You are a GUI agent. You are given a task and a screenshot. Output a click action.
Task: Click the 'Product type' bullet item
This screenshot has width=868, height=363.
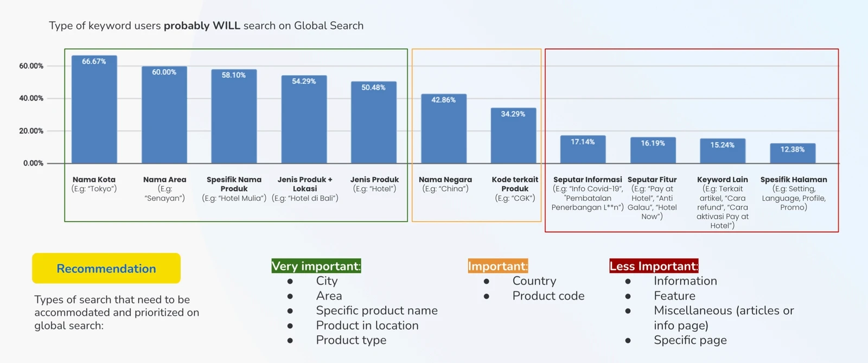(352, 340)
